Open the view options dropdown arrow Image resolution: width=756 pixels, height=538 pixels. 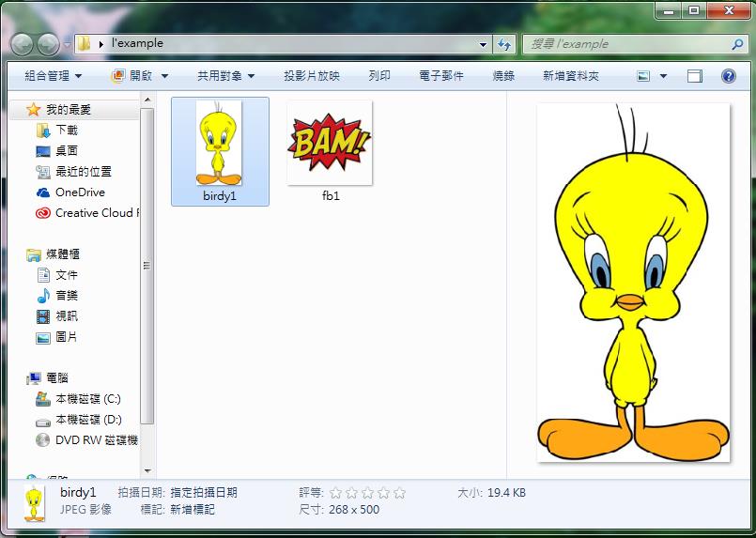663,76
